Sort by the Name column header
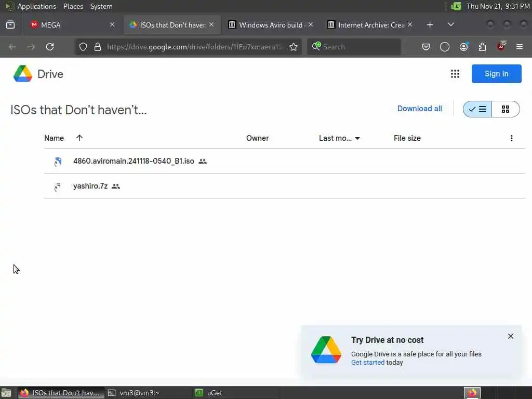532x399 pixels. (54, 138)
